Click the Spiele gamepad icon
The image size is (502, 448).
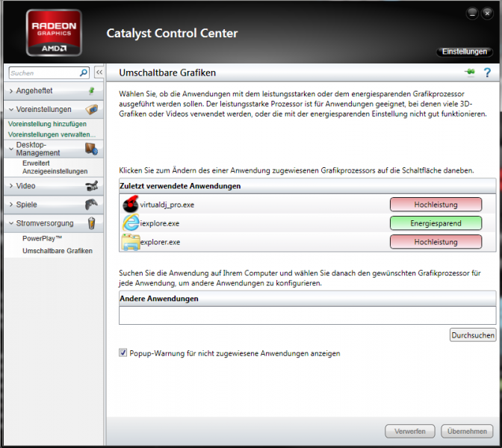coord(92,205)
